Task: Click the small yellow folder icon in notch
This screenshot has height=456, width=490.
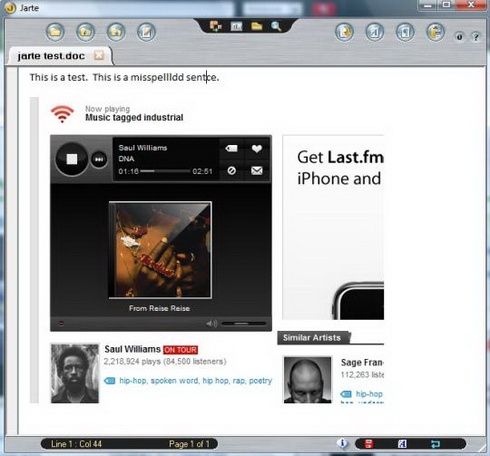Action: 256,26
